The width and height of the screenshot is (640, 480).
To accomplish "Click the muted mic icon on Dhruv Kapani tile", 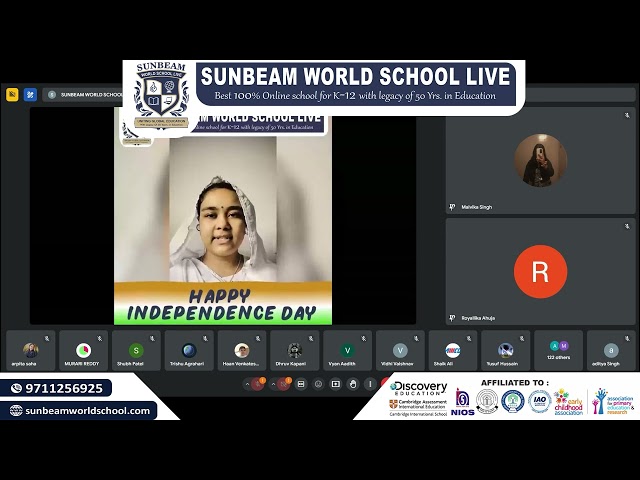I will pos(311,338).
